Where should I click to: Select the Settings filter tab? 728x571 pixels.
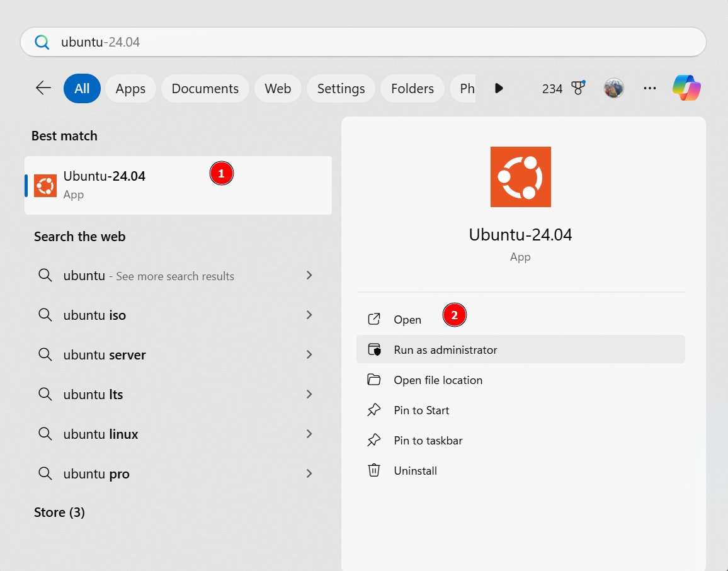coord(341,89)
